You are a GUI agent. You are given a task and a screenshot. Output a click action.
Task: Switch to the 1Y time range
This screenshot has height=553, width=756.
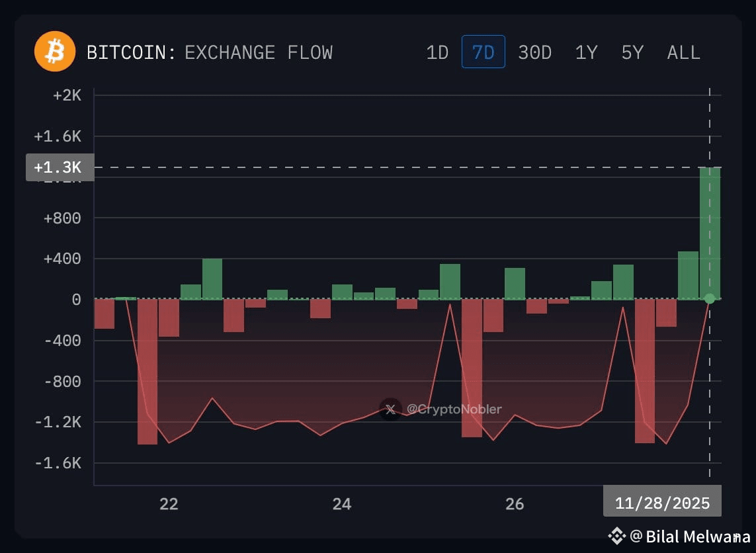[586, 52]
